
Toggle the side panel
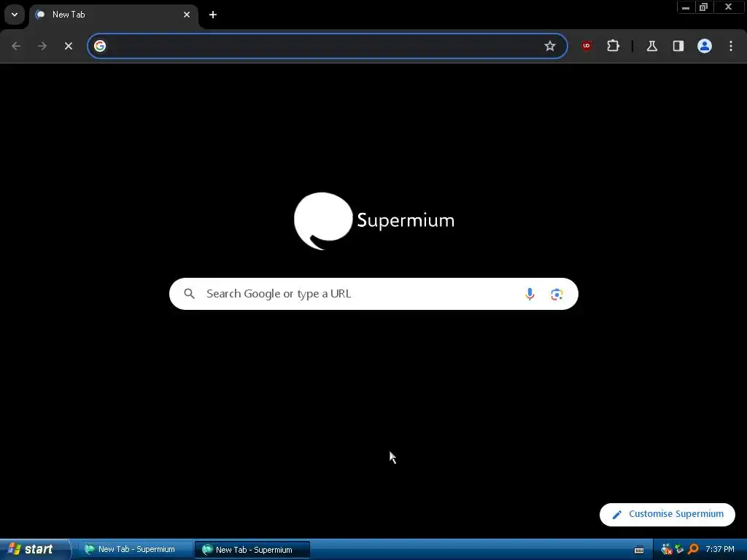(678, 46)
